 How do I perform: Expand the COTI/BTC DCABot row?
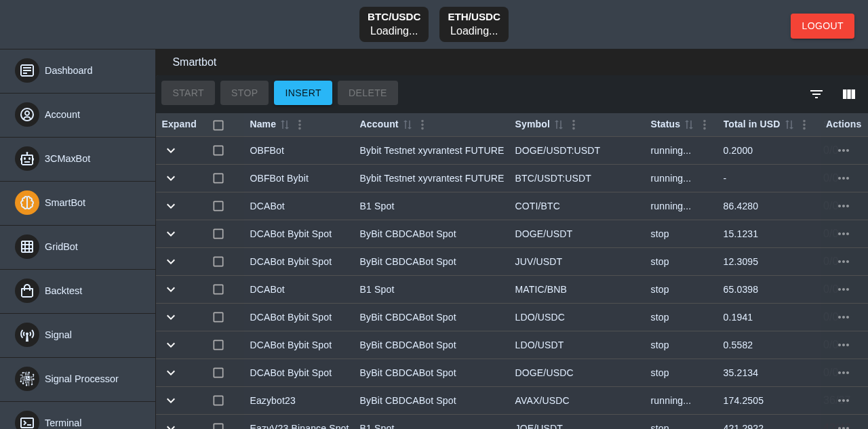tap(171, 206)
